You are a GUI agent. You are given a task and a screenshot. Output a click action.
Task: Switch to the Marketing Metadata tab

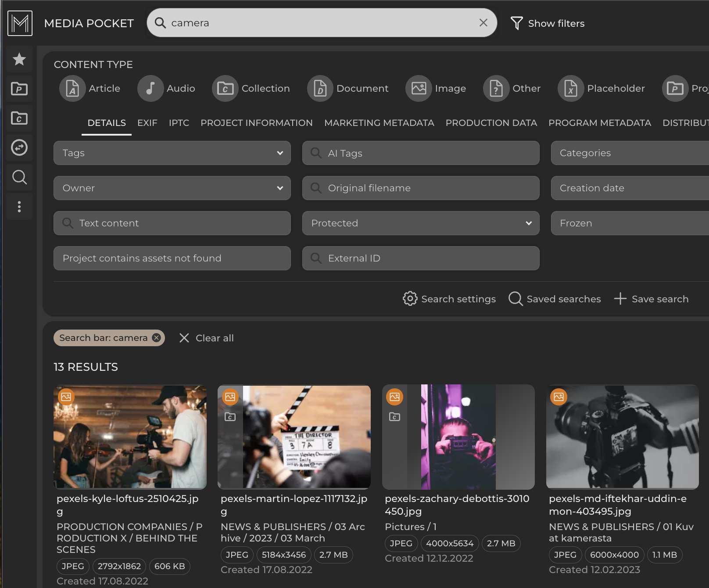(379, 123)
